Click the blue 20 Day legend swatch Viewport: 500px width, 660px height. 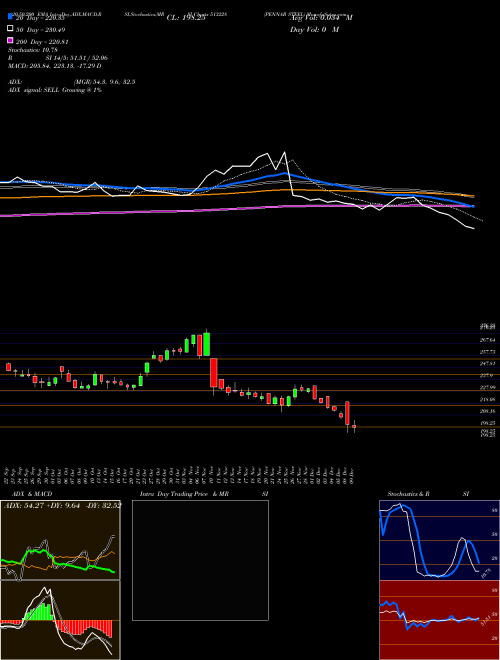tap(10, 16)
